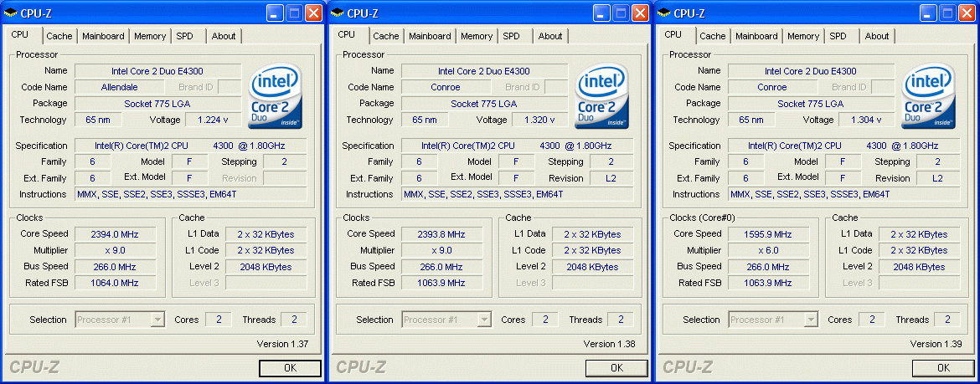Click the Cores value in version 1.38 window

[545, 320]
